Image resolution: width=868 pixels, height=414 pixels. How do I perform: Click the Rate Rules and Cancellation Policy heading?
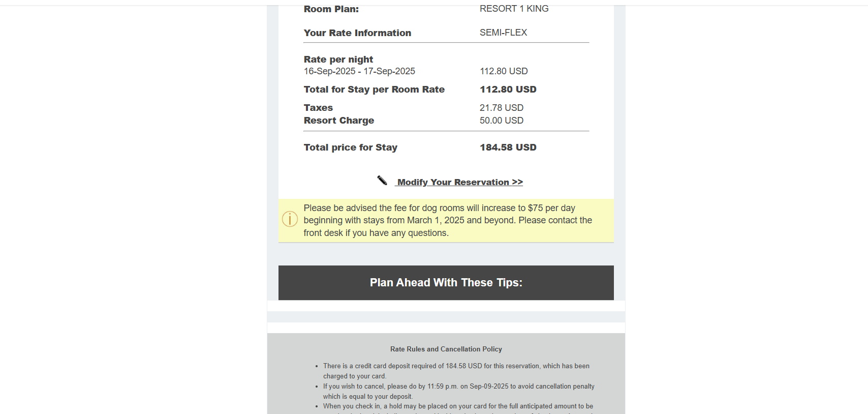point(446,349)
